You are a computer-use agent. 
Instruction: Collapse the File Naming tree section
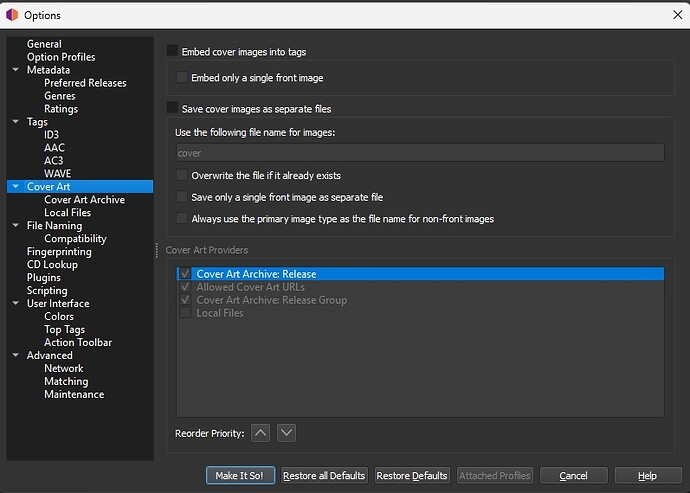(16, 225)
